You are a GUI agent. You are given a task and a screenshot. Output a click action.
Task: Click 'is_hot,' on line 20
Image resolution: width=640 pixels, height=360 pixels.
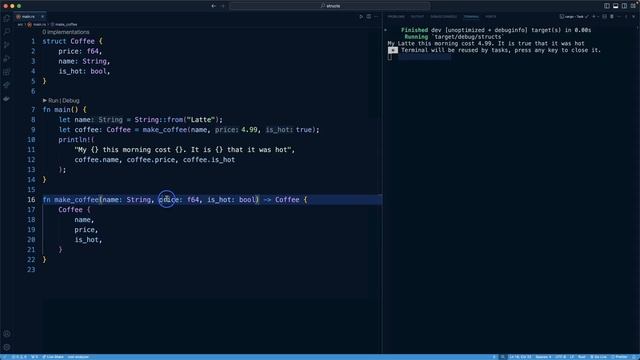(x=88, y=240)
